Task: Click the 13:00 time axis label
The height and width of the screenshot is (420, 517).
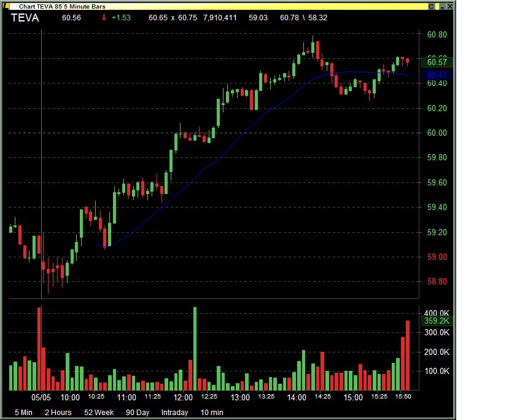Action: click(240, 397)
